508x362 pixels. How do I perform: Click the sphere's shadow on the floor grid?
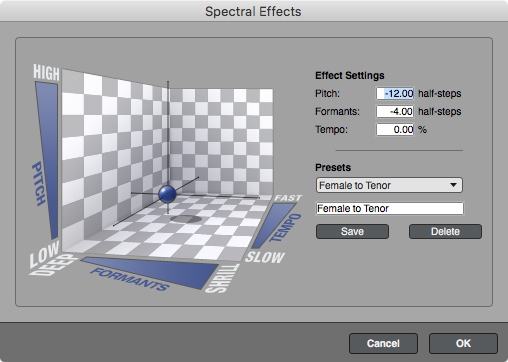coord(186,219)
